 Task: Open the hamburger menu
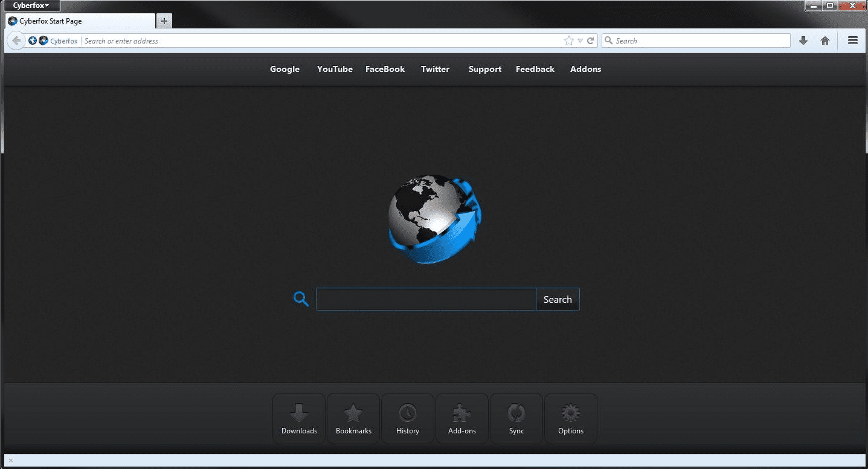[853, 40]
